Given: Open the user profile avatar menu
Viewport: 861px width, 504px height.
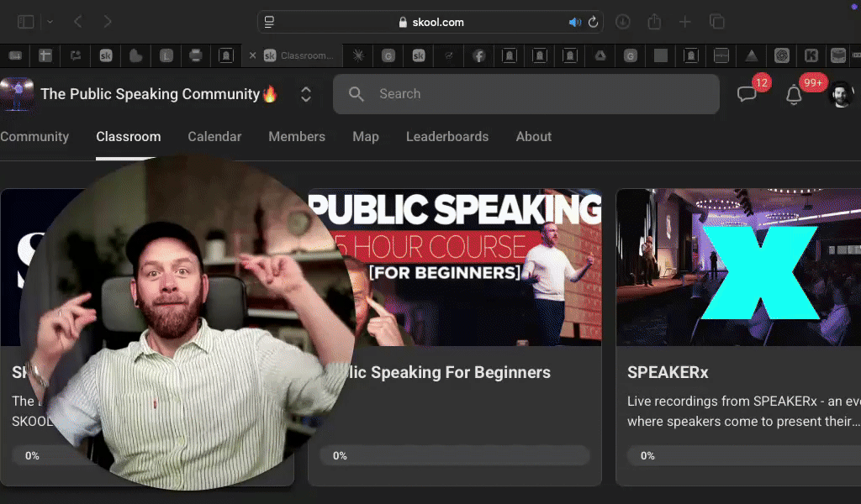Looking at the screenshot, I should tap(841, 94).
